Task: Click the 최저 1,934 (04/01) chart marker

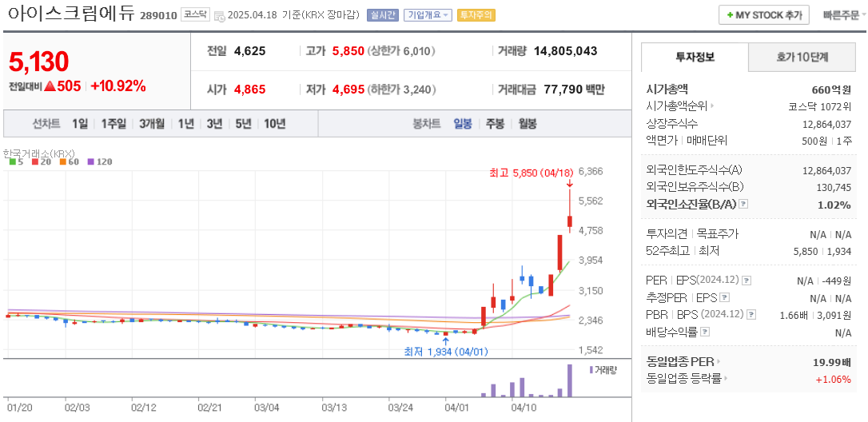Action: pos(446,351)
